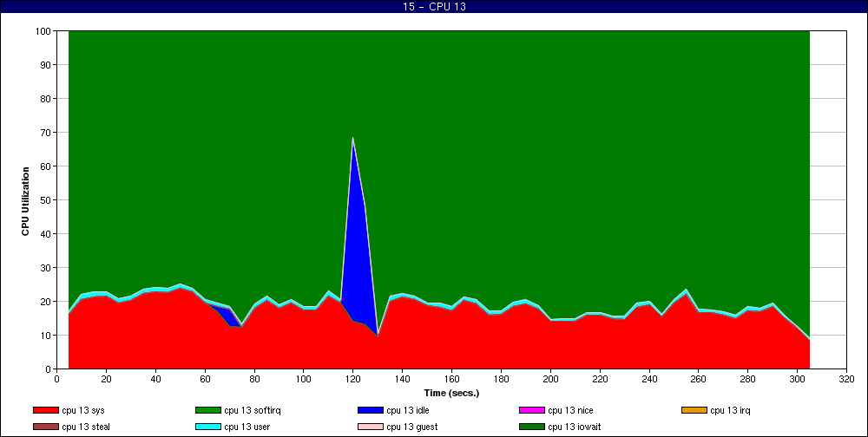
Task: Click the x-axis tick label 300
Action: coord(797,380)
